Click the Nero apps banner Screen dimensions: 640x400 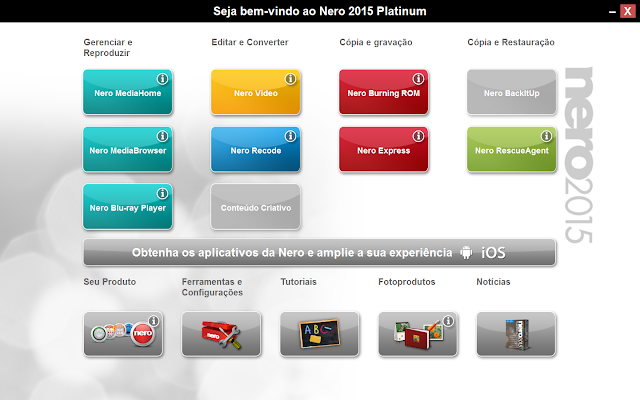pyautogui.click(x=320, y=252)
